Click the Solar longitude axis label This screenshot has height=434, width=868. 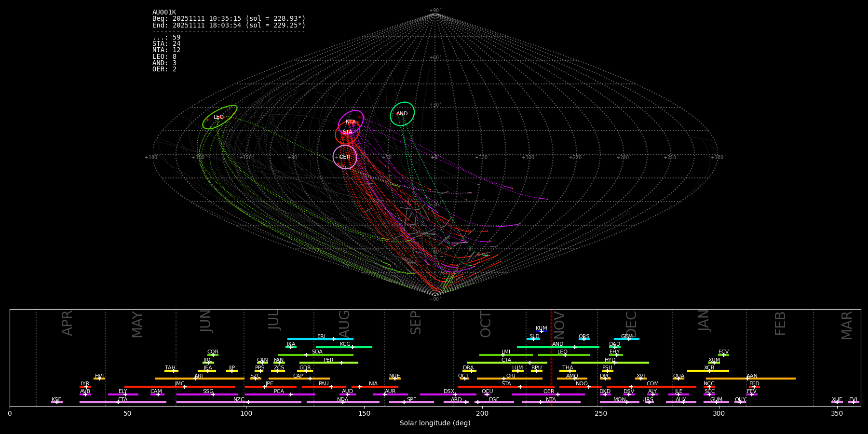435,423
